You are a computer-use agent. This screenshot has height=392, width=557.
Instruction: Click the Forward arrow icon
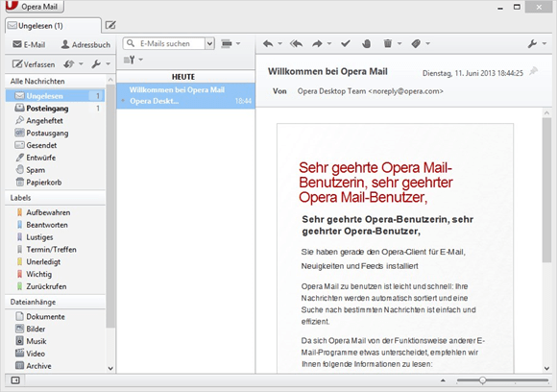click(x=317, y=43)
